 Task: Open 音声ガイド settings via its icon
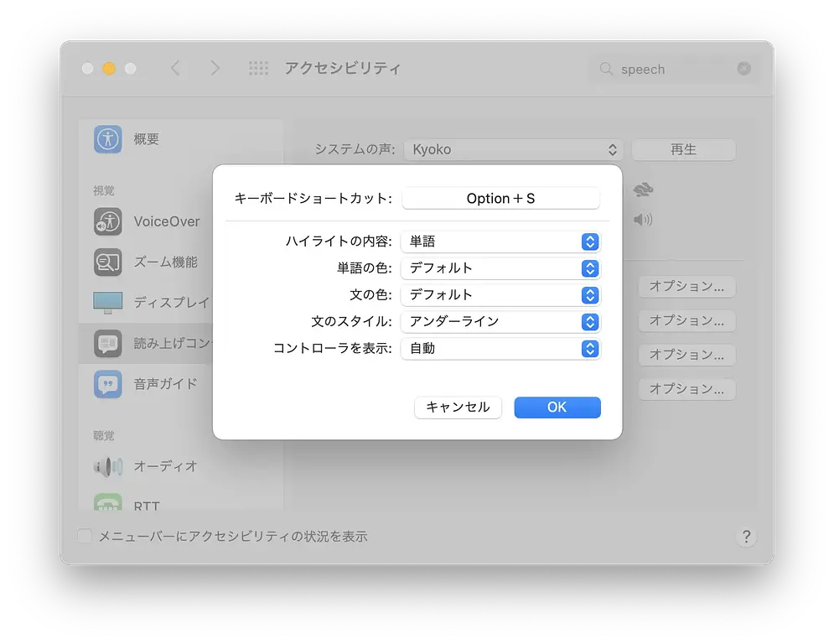pyautogui.click(x=107, y=383)
